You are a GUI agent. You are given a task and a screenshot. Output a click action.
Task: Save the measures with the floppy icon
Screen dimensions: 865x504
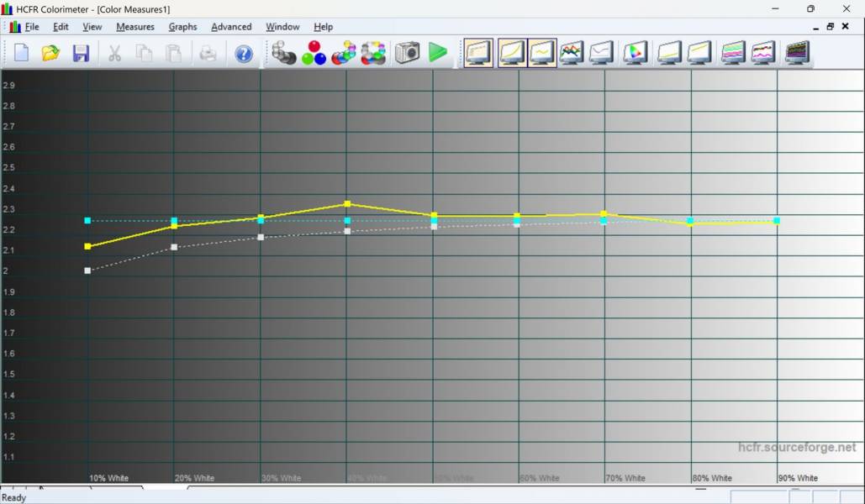81,53
